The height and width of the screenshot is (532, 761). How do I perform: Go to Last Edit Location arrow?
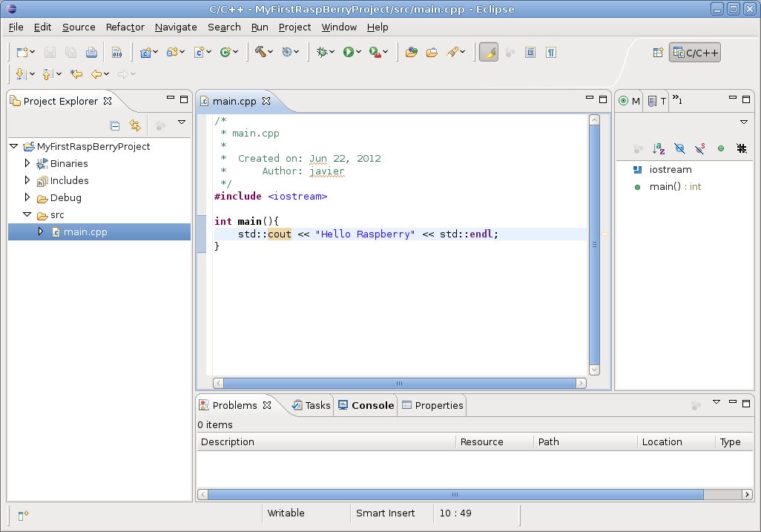point(76,73)
